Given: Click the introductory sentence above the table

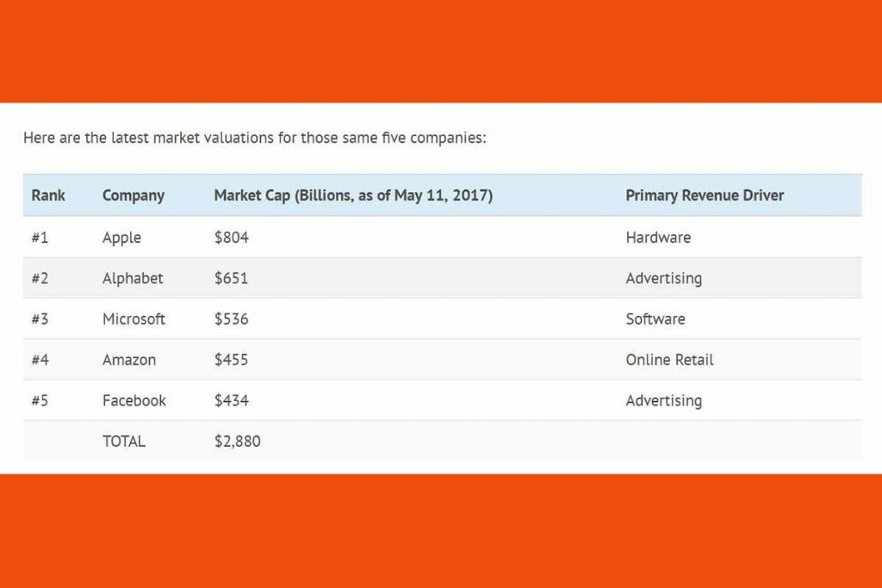Looking at the screenshot, I should 255,138.
